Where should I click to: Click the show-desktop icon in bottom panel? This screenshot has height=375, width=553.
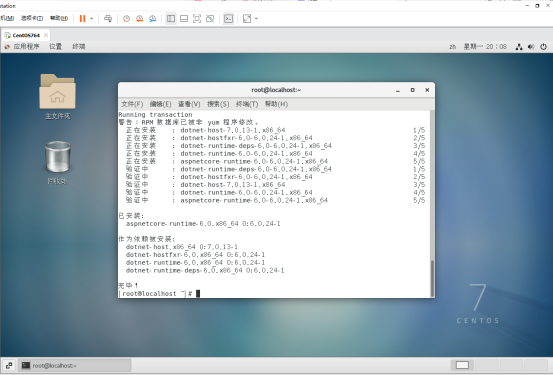9,365
